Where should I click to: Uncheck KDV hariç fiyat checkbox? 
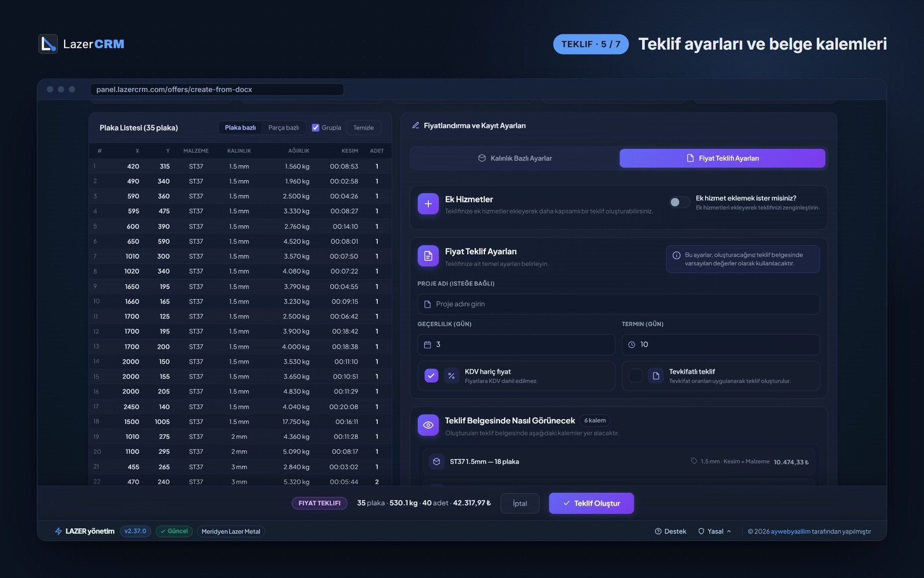431,376
